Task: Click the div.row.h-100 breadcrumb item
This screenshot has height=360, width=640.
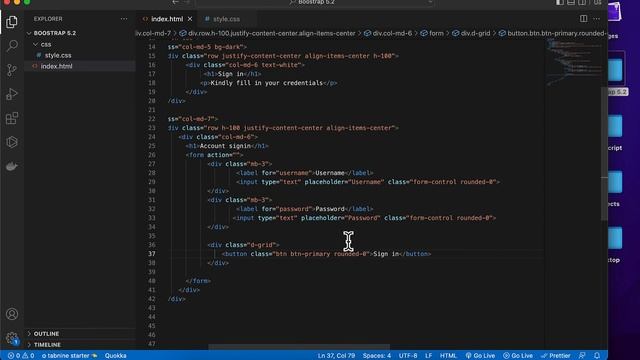Action: pyautogui.click(x=267, y=33)
